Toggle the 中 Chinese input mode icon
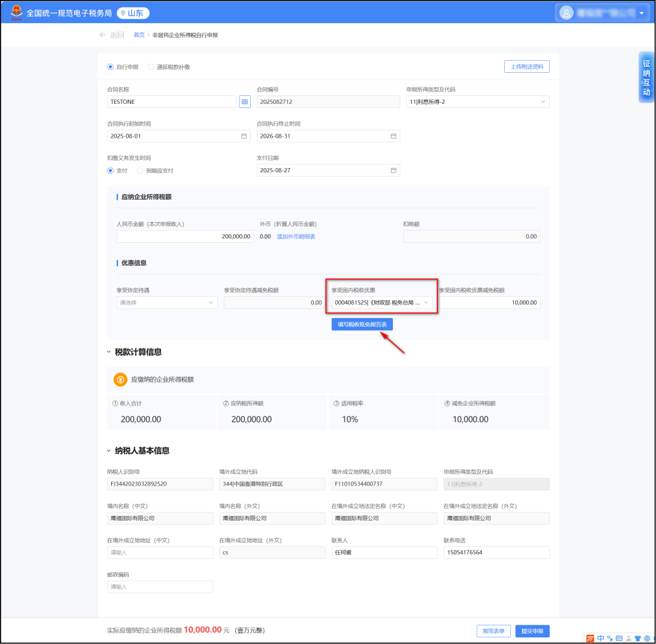 601,639
